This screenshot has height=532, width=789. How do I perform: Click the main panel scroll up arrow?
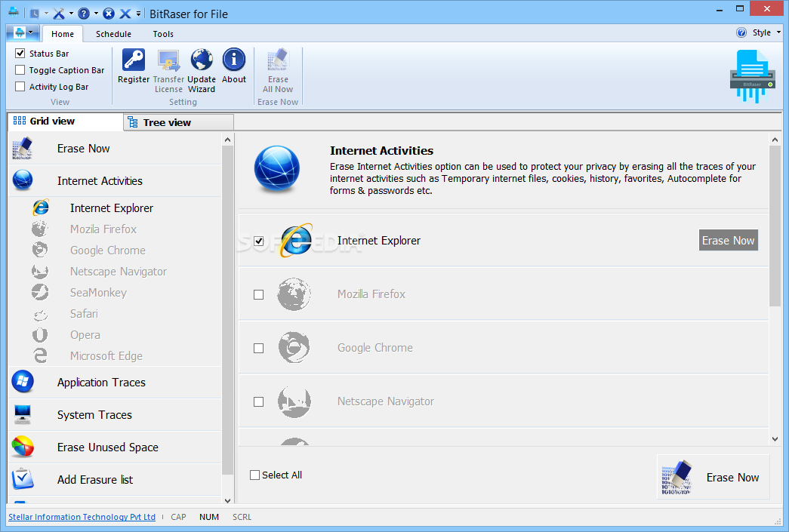(775, 140)
